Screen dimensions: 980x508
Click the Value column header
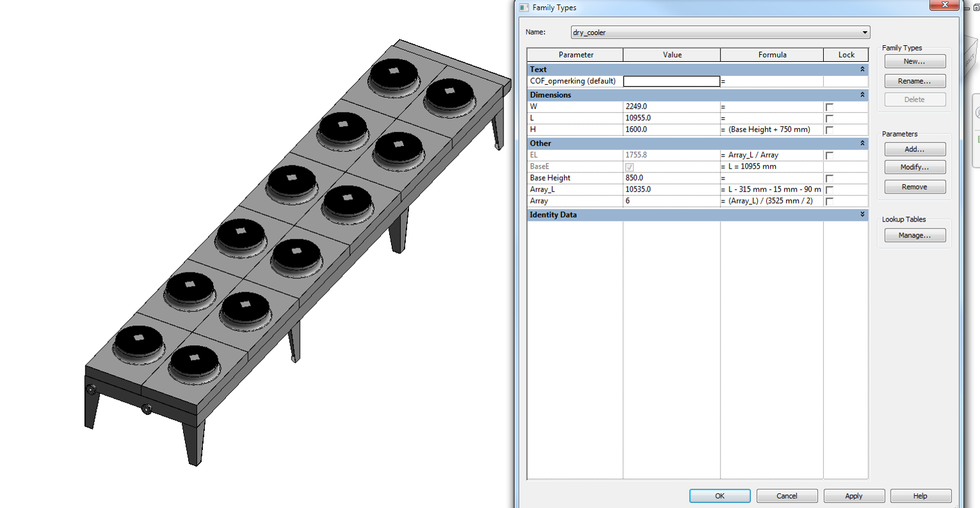[672, 55]
